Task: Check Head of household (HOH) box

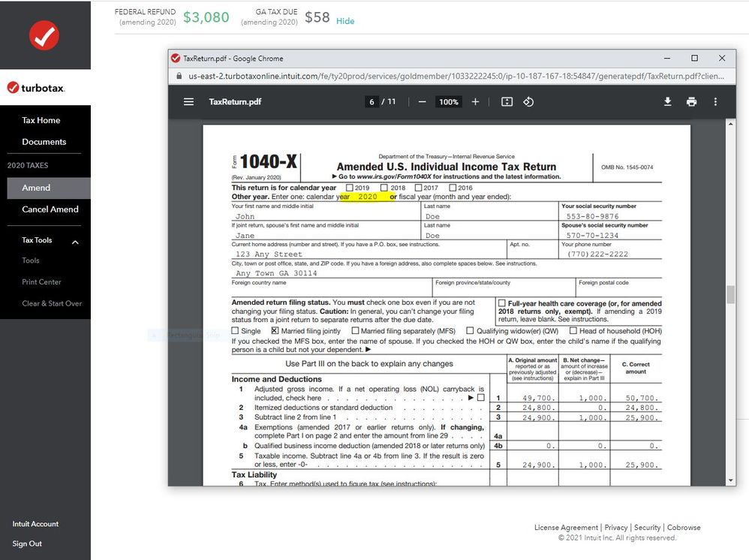Action: pos(573,330)
